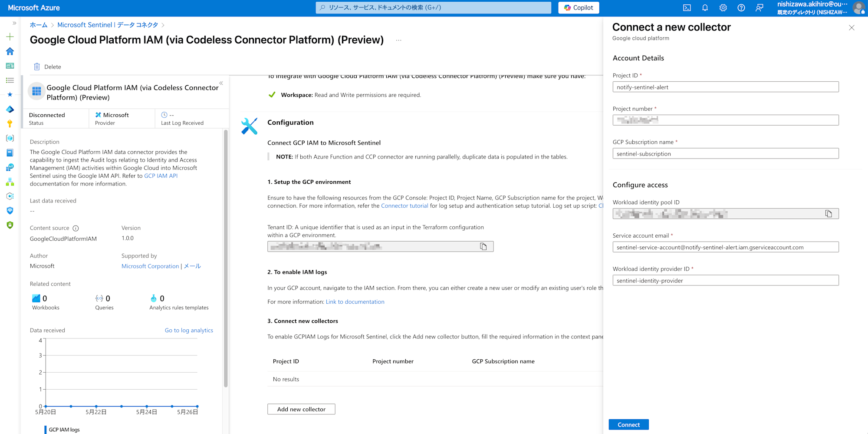Go to the ホーム breadcrumb
The image size is (868, 434).
pyautogui.click(x=39, y=25)
